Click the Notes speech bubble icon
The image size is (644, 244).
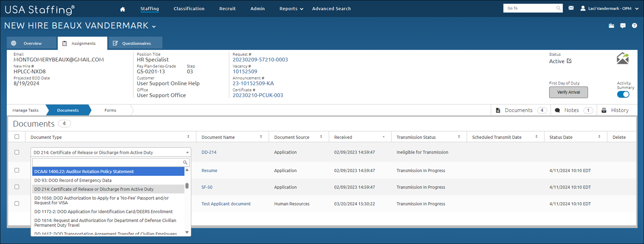[x=557, y=110]
